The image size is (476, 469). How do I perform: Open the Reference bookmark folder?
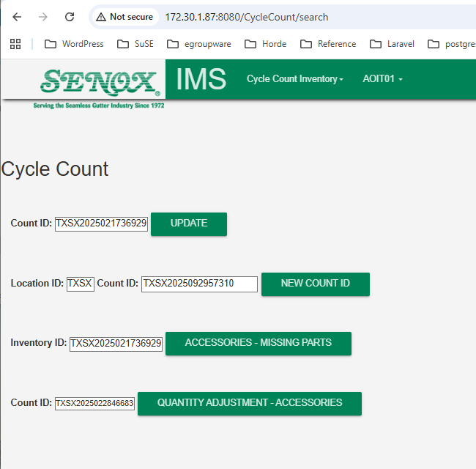pos(328,44)
